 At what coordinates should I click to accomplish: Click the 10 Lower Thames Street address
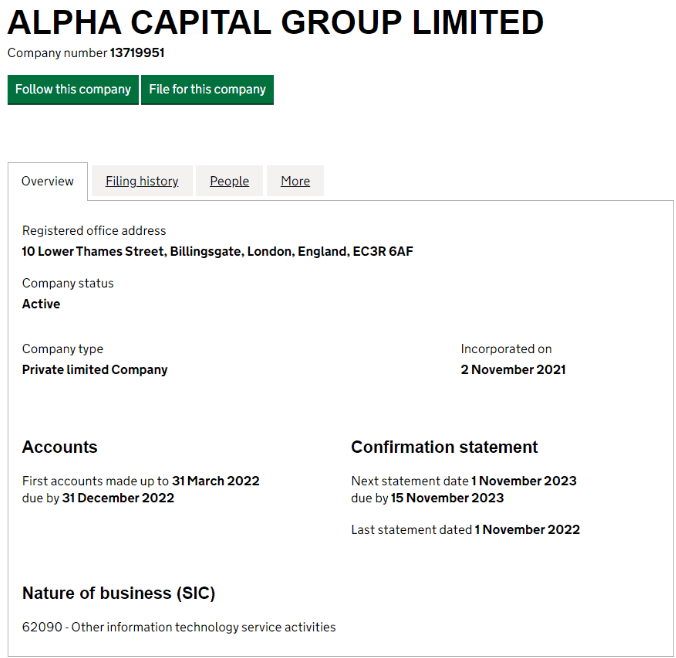(x=217, y=252)
